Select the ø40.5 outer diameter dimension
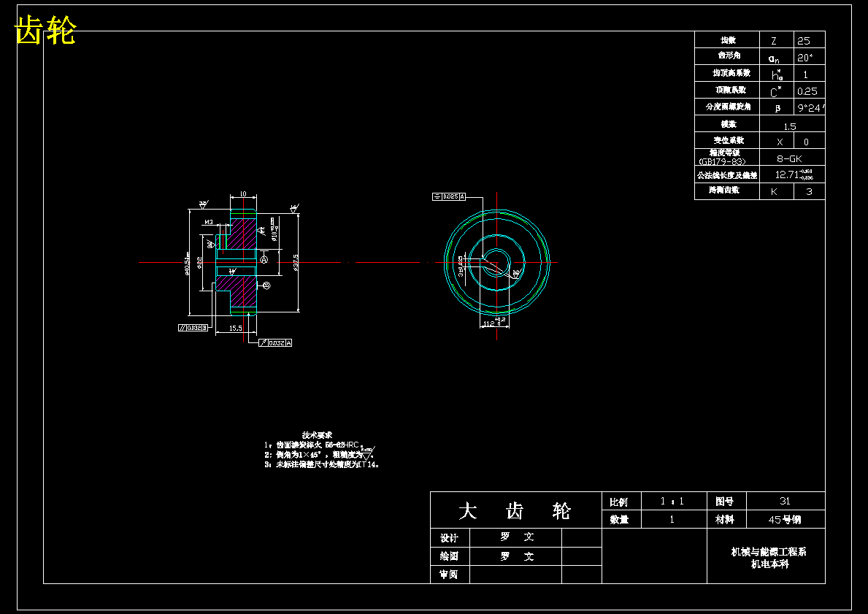This screenshot has width=868, height=614. pos(187,262)
